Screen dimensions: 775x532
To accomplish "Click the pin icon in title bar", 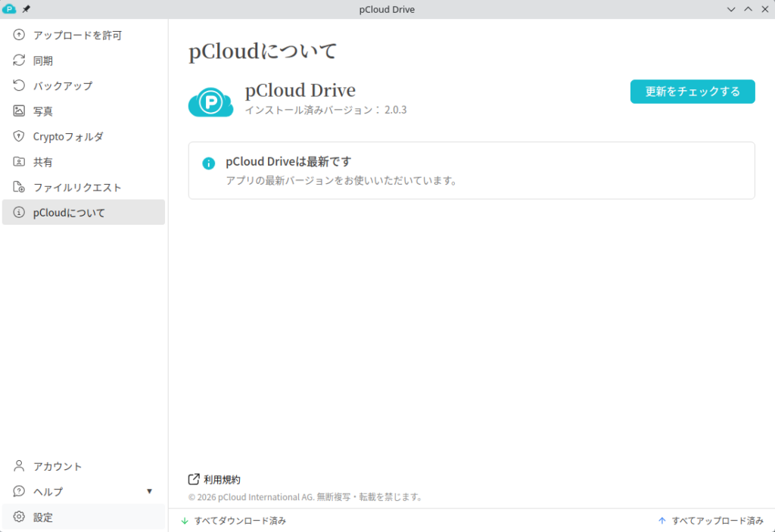I will pyautogui.click(x=26, y=9).
